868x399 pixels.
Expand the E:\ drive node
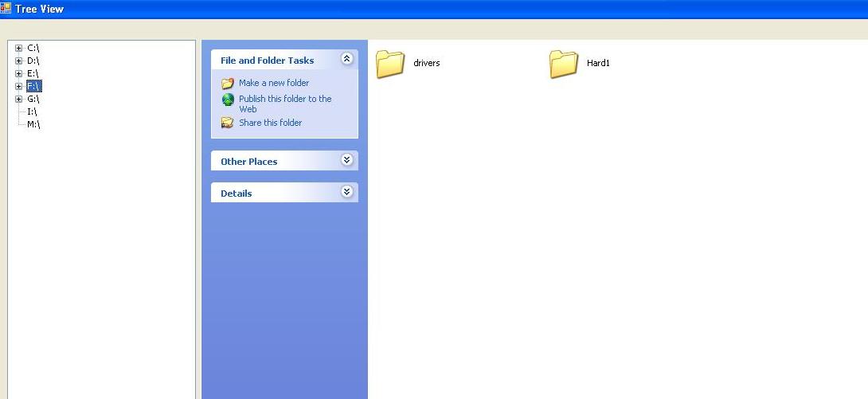coord(19,73)
